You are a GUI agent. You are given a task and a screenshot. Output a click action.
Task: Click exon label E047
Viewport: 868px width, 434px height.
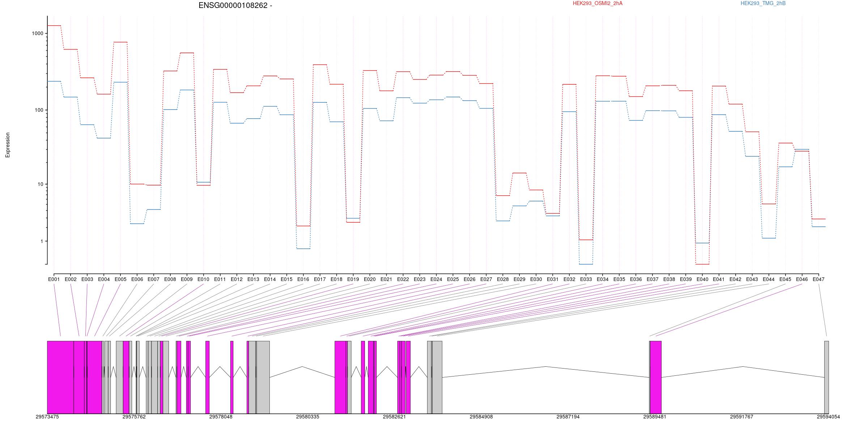[819, 279]
